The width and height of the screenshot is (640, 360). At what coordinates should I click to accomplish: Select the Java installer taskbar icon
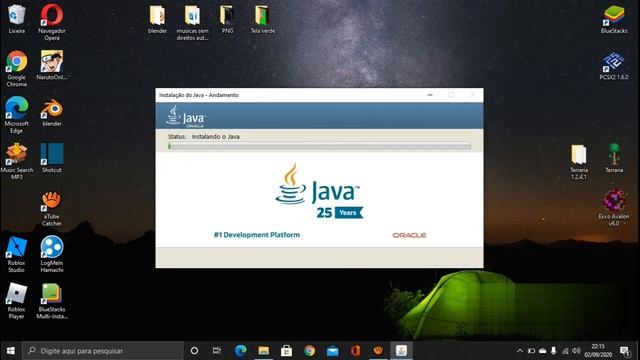[x=401, y=351]
